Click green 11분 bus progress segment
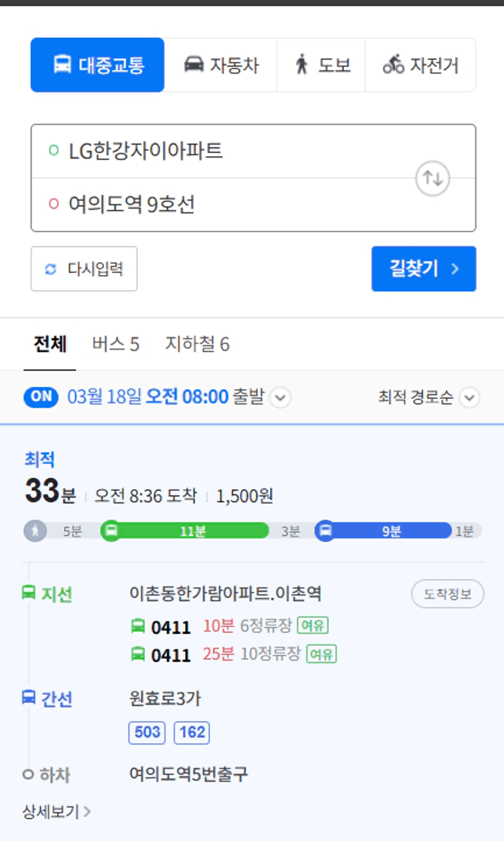Viewport: 504px width, 841px height. [x=193, y=531]
